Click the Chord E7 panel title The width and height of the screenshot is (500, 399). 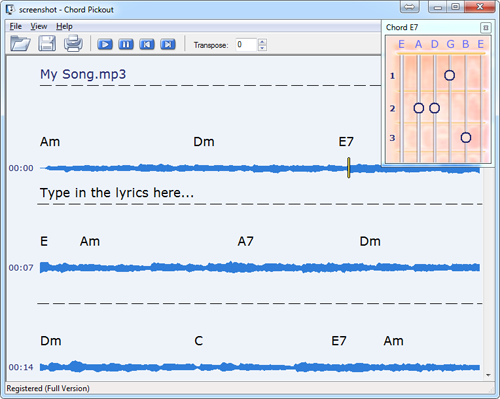coord(402,27)
